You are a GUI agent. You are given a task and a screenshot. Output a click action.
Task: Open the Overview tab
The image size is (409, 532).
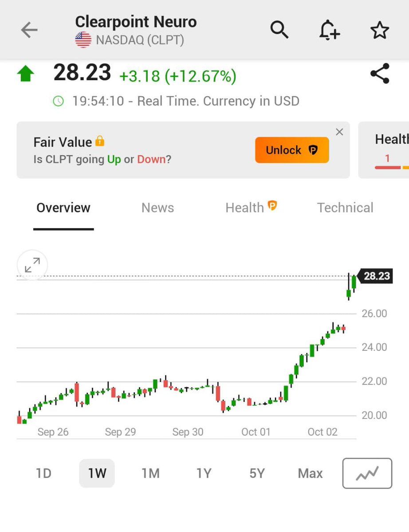(63, 208)
